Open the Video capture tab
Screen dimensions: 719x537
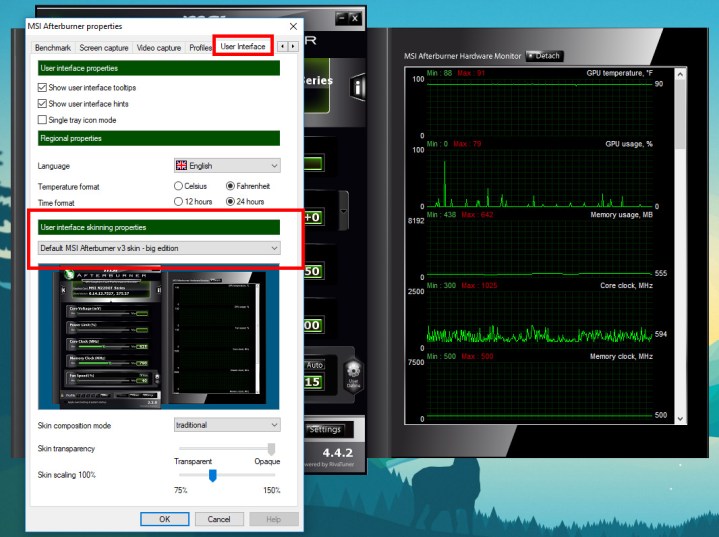tap(159, 48)
